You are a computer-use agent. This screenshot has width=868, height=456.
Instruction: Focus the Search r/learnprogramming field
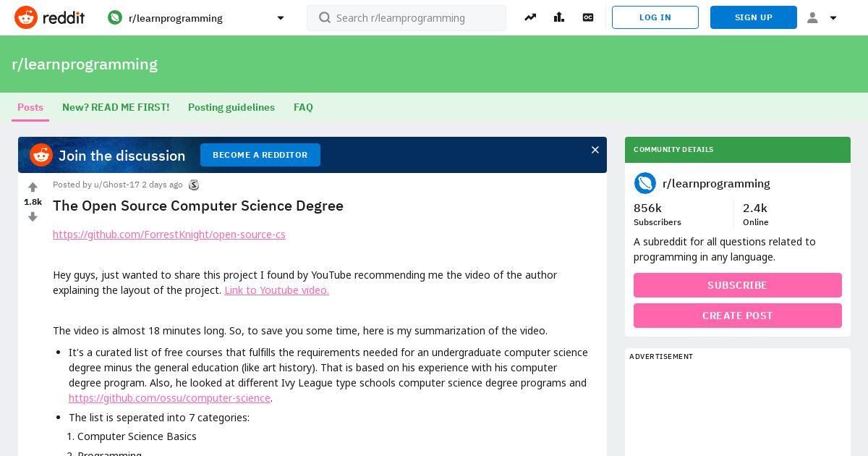407,18
